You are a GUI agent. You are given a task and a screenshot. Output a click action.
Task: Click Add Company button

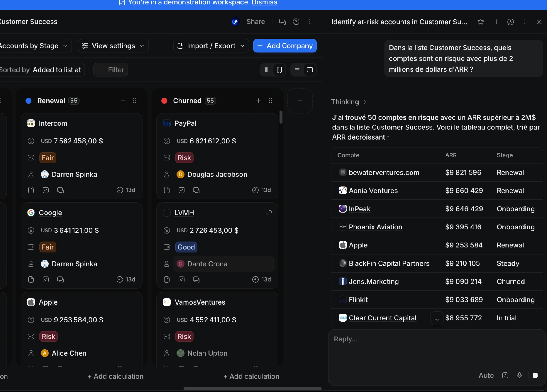pos(285,46)
